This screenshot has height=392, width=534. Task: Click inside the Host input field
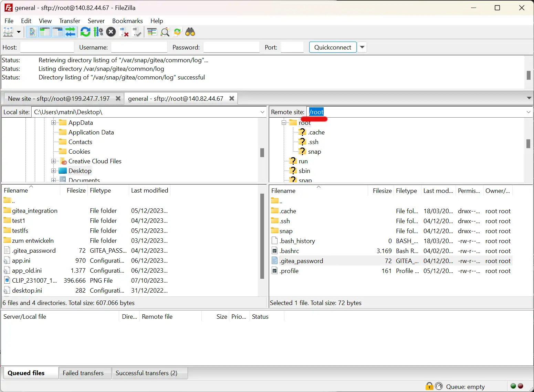pos(47,47)
